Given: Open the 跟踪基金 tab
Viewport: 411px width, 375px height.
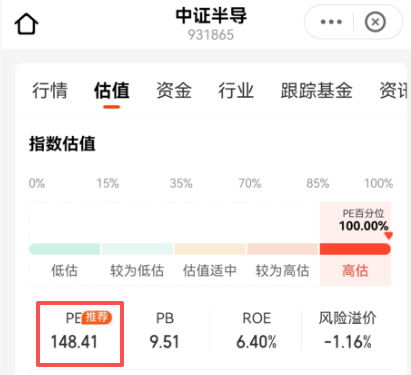Looking at the screenshot, I should [x=316, y=90].
